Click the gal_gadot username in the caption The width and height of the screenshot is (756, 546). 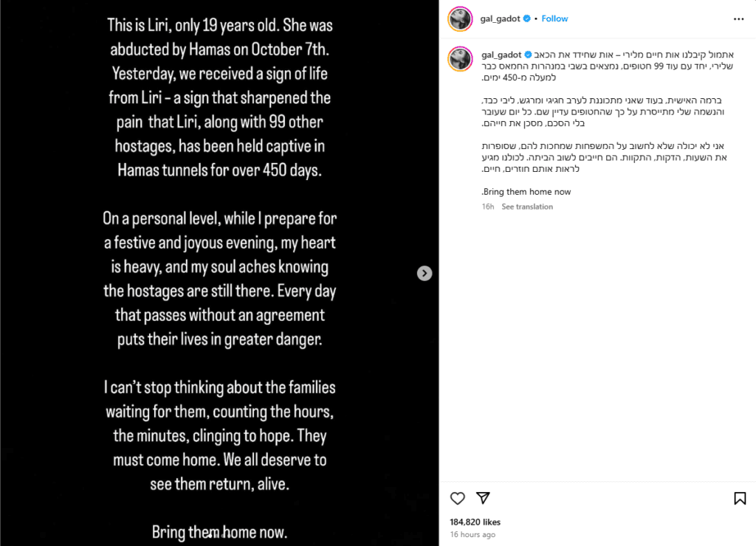pyautogui.click(x=501, y=55)
